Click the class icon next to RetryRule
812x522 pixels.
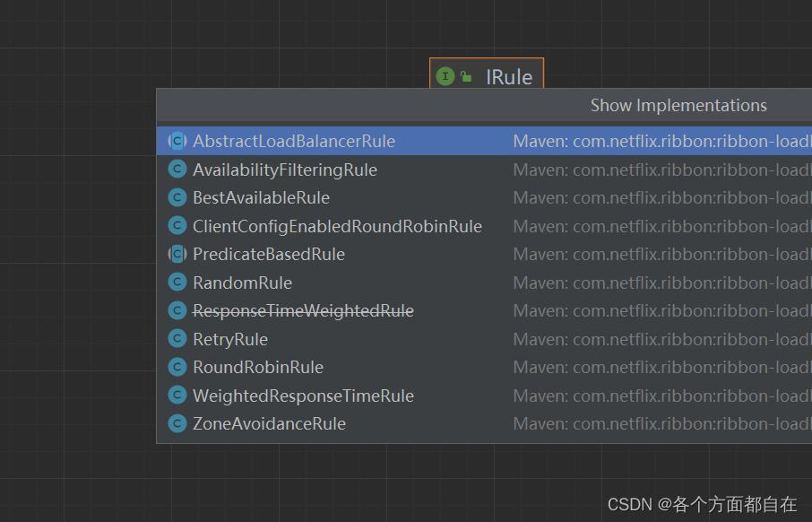177,338
